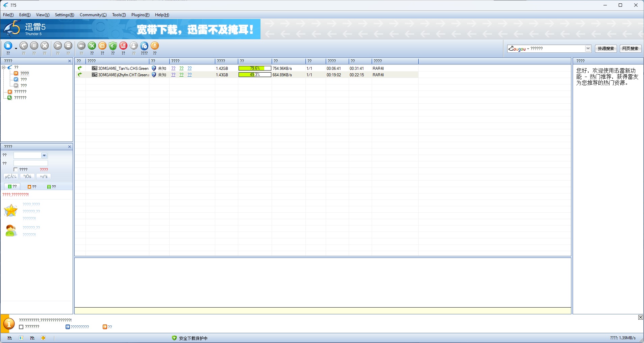Click the middle login panel button
The width and height of the screenshot is (644, 343).
(x=27, y=177)
